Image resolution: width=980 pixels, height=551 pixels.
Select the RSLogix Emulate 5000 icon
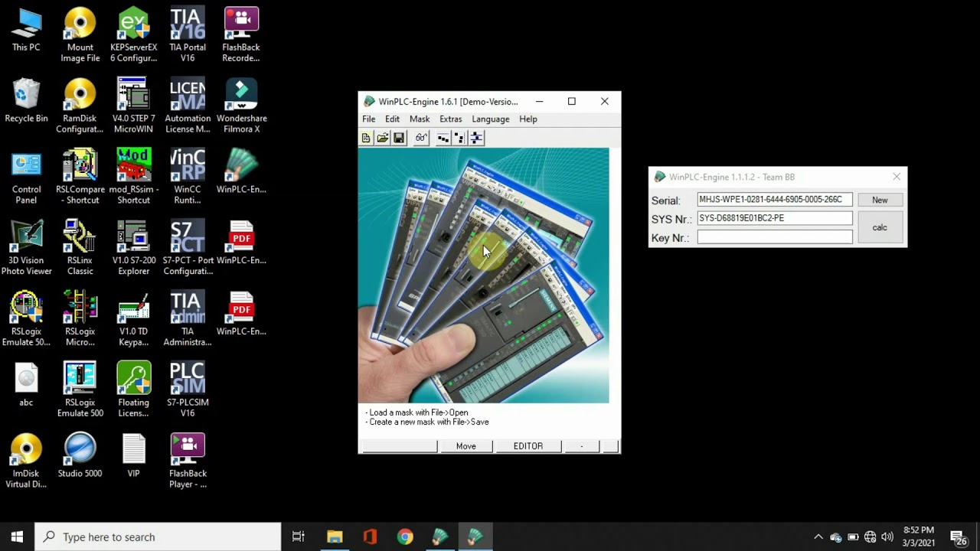(26, 320)
